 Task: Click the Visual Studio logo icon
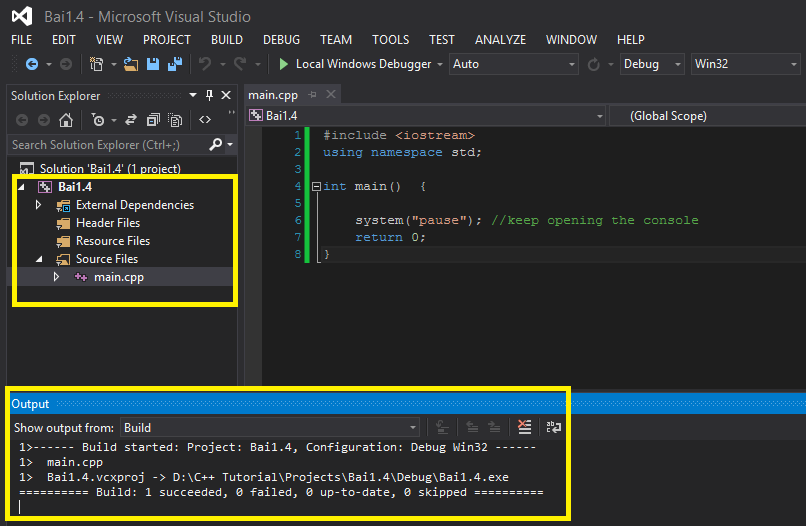22,16
